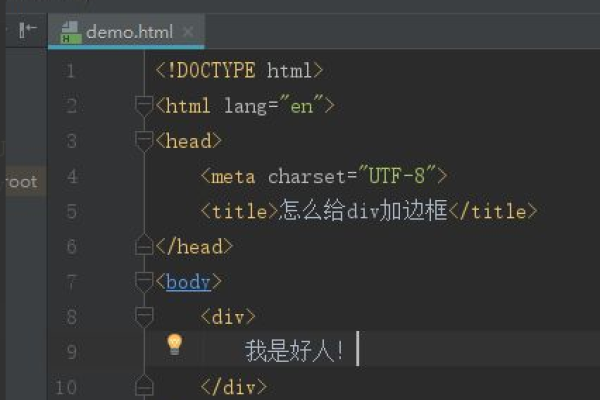Collapse the html tag fold on line 2
600x400 pixels.
(144, 106)
